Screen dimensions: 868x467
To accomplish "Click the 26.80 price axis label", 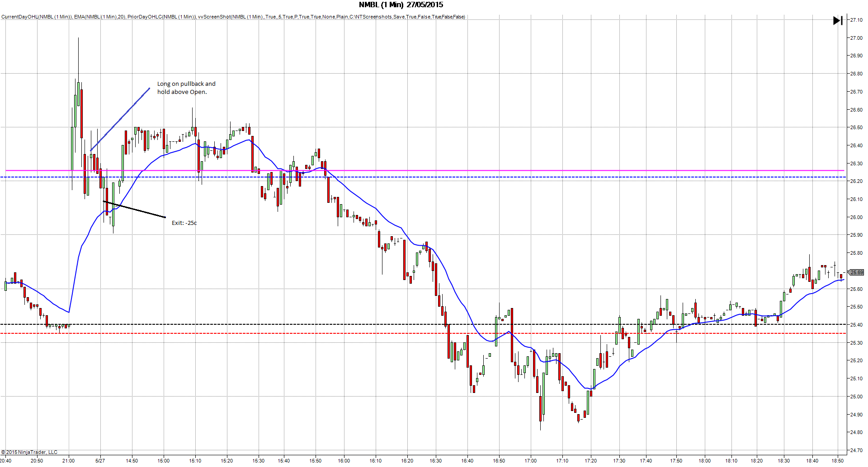I will [x=856, y=74].
